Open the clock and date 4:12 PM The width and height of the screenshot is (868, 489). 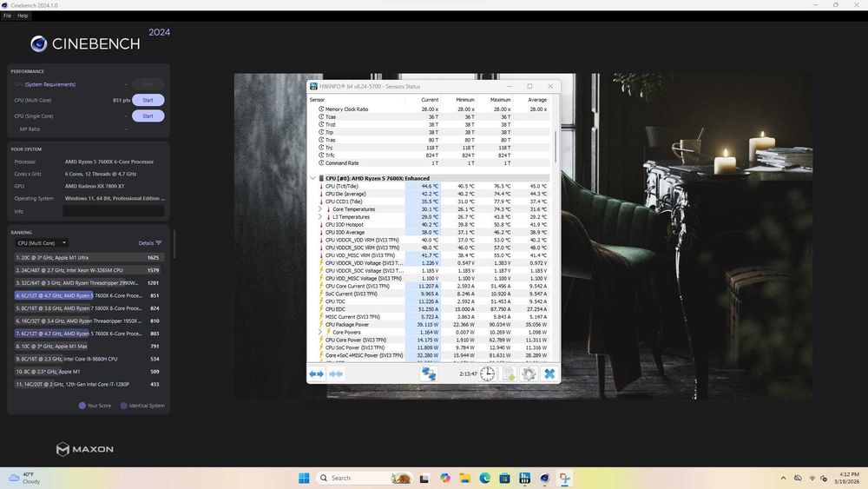(847, 478)
